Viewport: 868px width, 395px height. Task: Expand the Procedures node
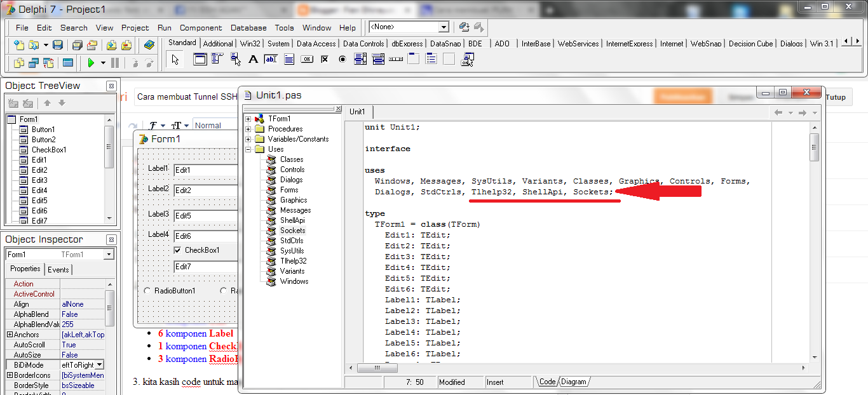click(x=248, y=129)
